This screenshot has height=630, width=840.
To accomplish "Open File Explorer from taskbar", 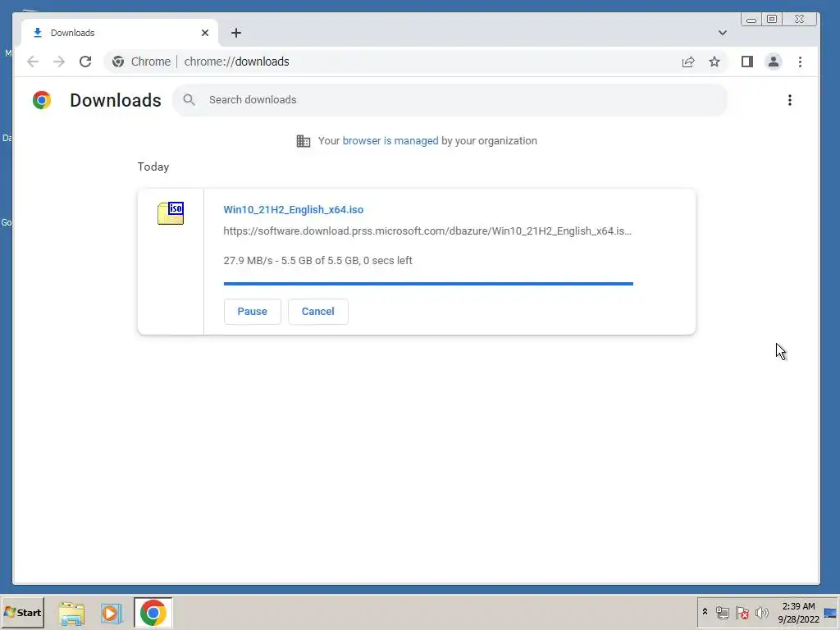I will (x=71, y=613).
